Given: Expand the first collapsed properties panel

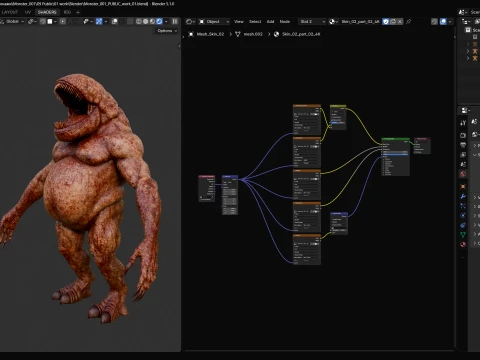Looking at the screenshot, I should [x=475, y=146].
